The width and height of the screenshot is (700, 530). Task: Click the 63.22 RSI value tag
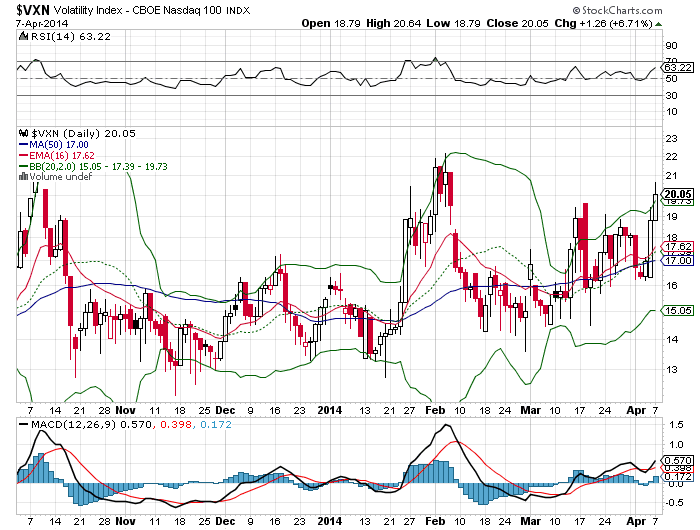[x=678, y=67]
